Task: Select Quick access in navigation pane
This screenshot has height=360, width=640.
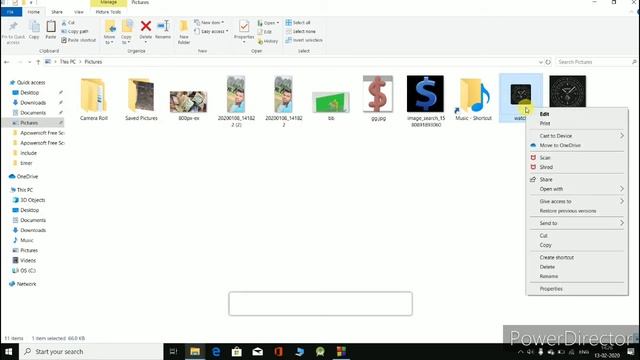Action: (x=31, y=82)
